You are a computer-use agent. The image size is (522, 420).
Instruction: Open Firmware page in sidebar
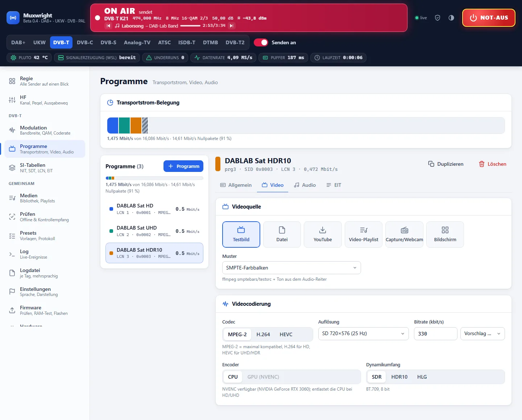pyautogui.click(x=45, y=310)
